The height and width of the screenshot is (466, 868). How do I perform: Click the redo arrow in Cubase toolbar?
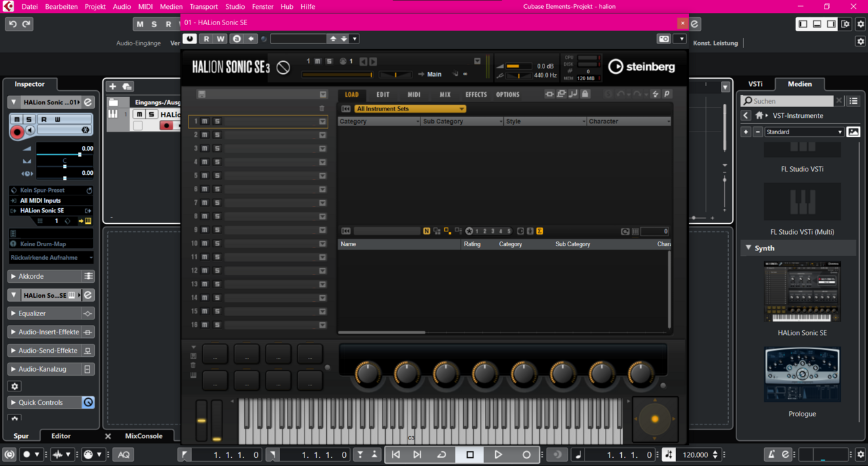tap(26, 24)
